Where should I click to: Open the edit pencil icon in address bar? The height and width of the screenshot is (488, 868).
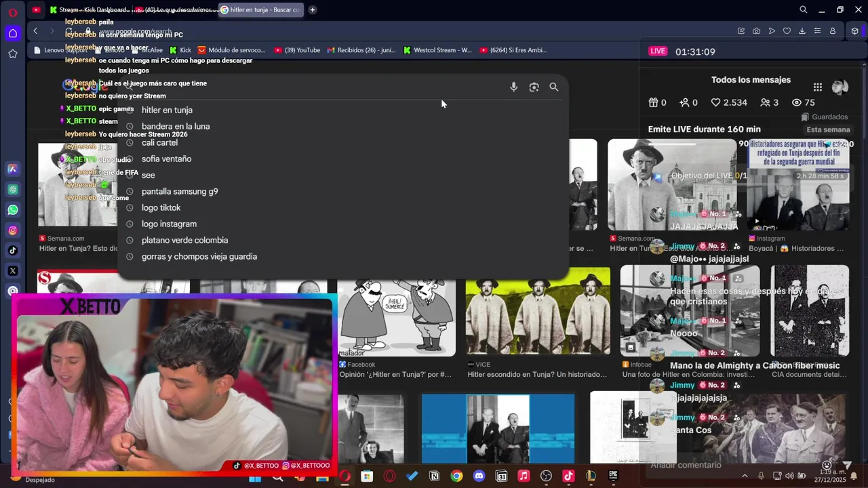click(741, 31)
